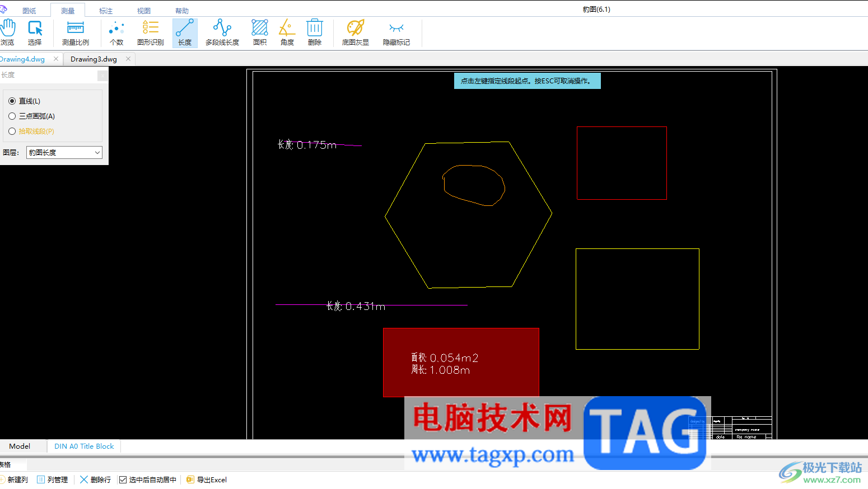Select the 浏览 hand tool
868x489 pixels.
[x=8, y=33]
